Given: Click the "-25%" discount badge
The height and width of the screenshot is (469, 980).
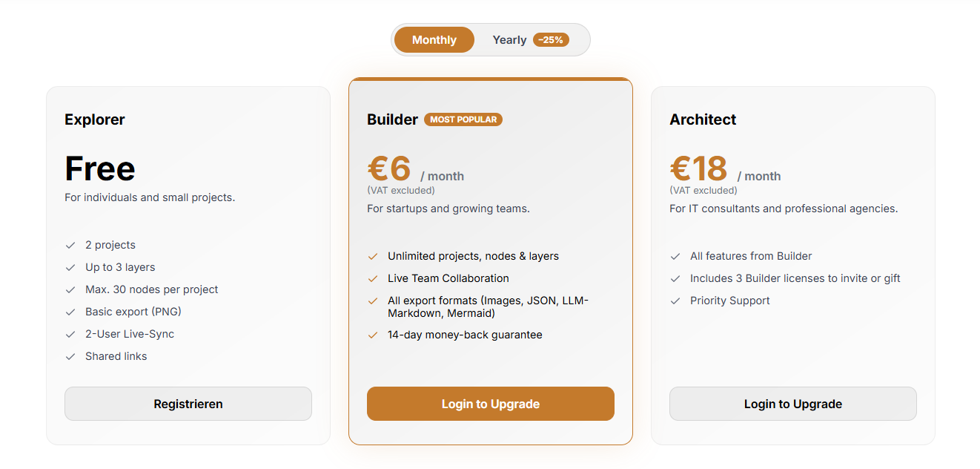Looking at the screenshot, I should pos(550,39).
